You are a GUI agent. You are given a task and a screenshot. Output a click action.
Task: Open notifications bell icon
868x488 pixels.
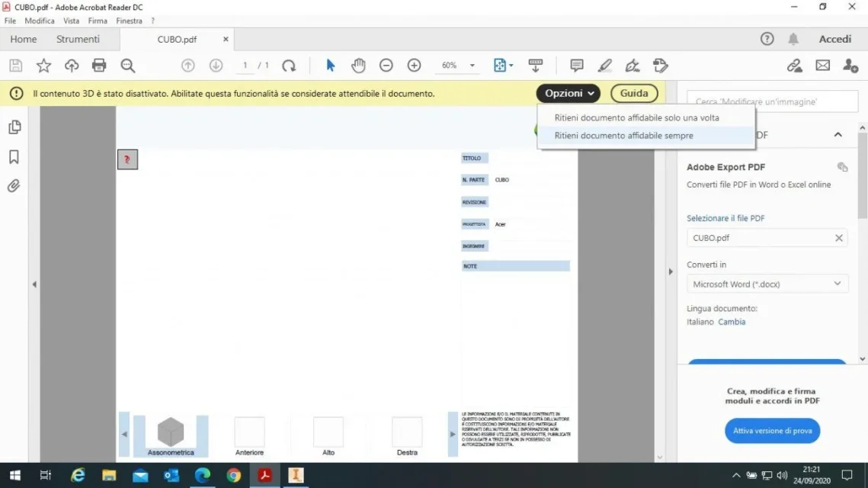pyautogui.click(x=793, y=39)
